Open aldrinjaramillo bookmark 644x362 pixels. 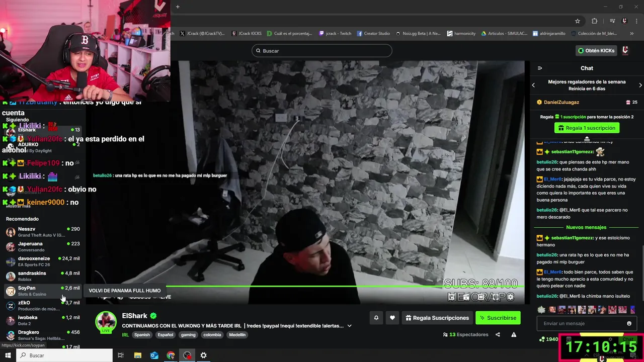point(549,34)
